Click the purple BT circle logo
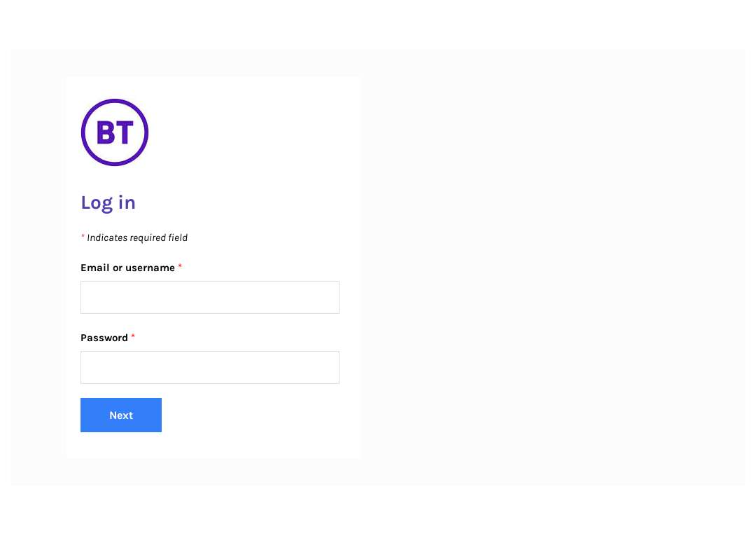The height and width of the screenshot is (538, 756). 115,132
